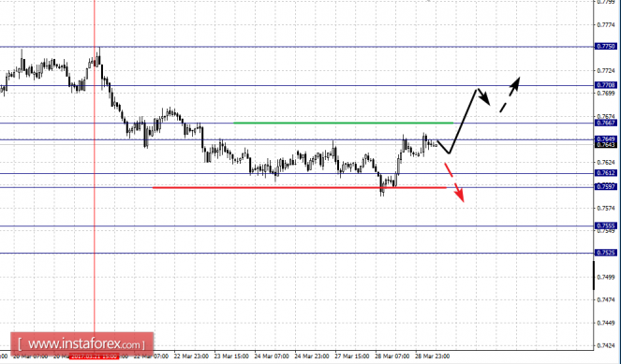Image resolution: width=621 pixels, height=364 pixels.
Task: Select the 0.7612 price level label
Action: tap(606, 173)
